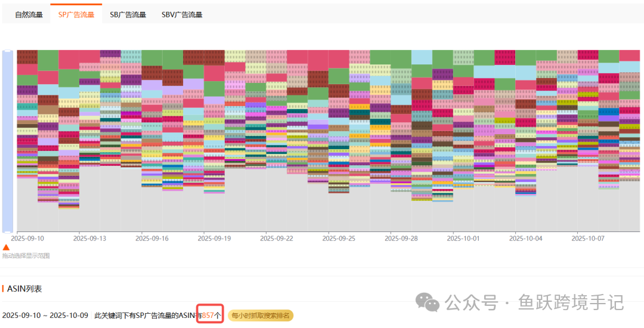Click the 2025-09-10 ~ 2025-10-09 date range text
This screenshot has height=328, width=644.
tap(45, 315)
